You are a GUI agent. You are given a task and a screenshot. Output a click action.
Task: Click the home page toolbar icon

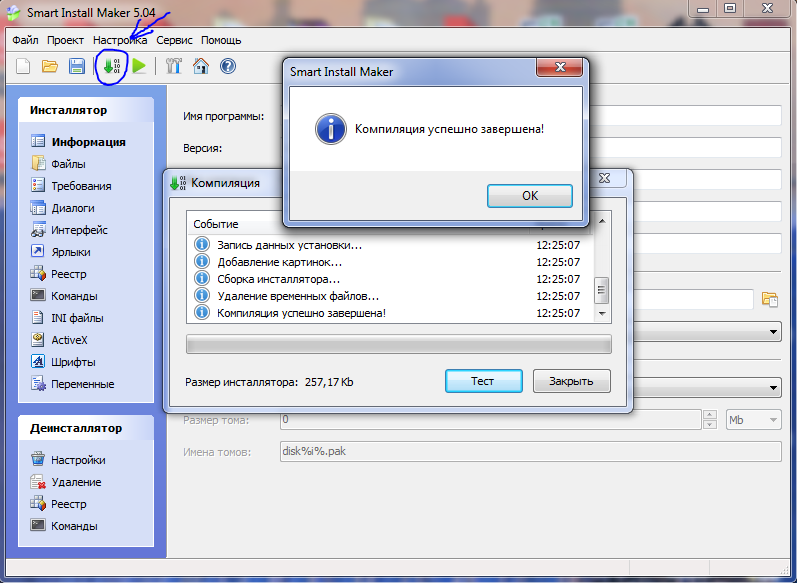pyautogui.click(x=200, y=67)
